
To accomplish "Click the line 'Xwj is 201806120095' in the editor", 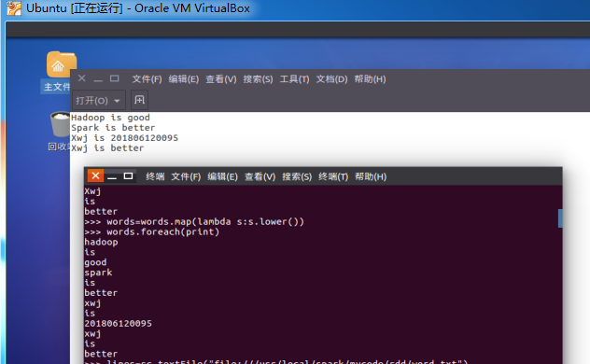I will tap(124, 138).
